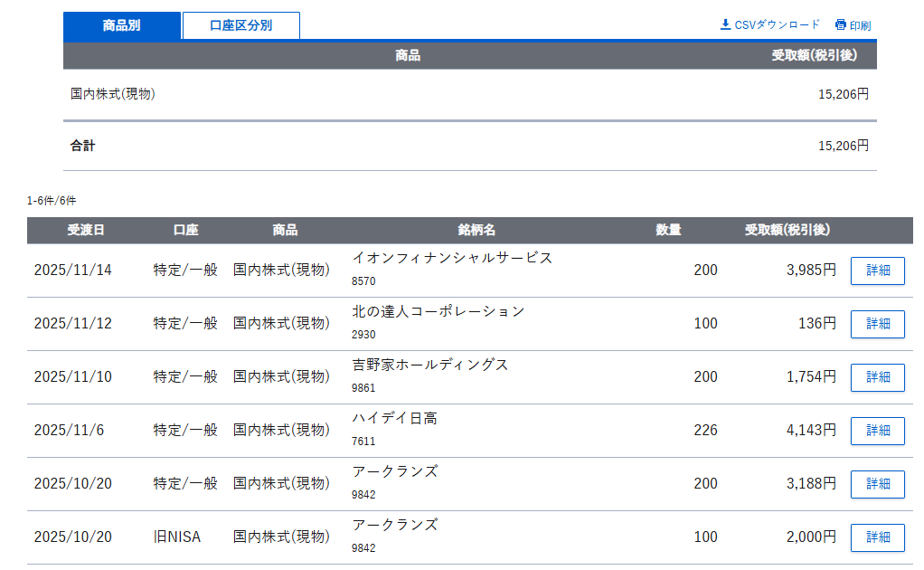Open 詳細 for アークランズ 特定/一般 row
The width and height of the screenshot is (924, 570).
(877, 484)
